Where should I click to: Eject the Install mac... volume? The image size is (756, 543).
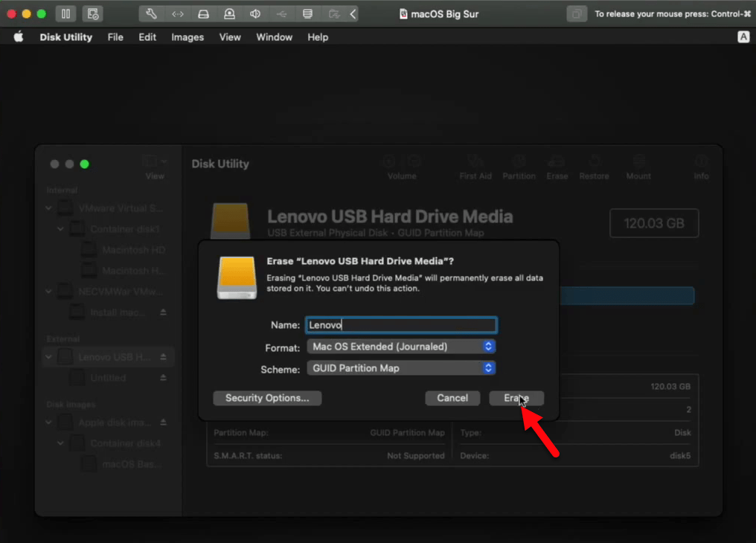[164, 312]
